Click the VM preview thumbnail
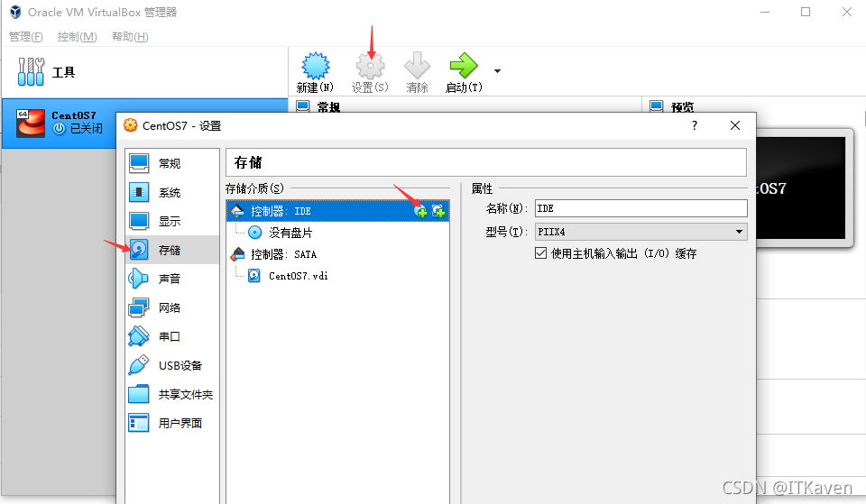The height and width of the screenshot is (504, 866). coord(801,188)
